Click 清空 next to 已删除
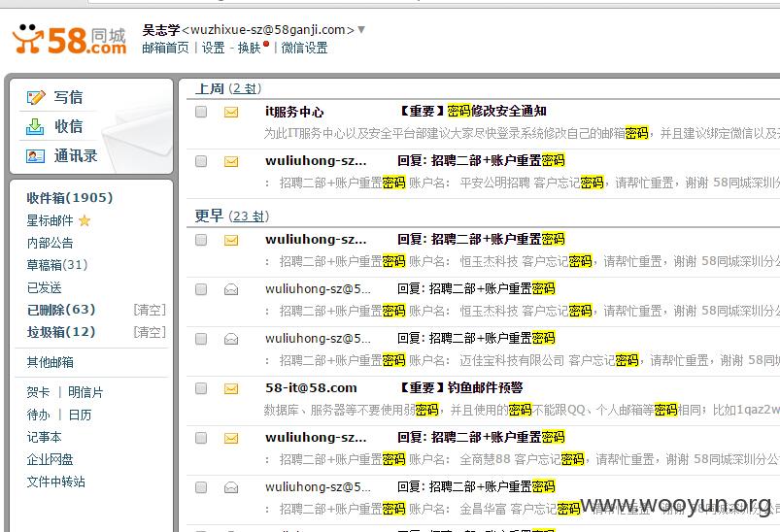The height and width of the screenshot is (532, 780). coord(150,310)
